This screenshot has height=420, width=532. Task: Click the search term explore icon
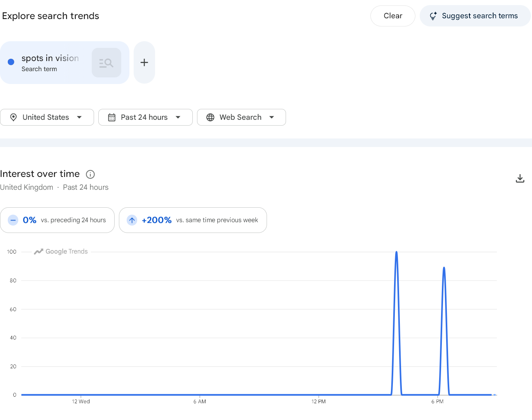pos(106,63)
